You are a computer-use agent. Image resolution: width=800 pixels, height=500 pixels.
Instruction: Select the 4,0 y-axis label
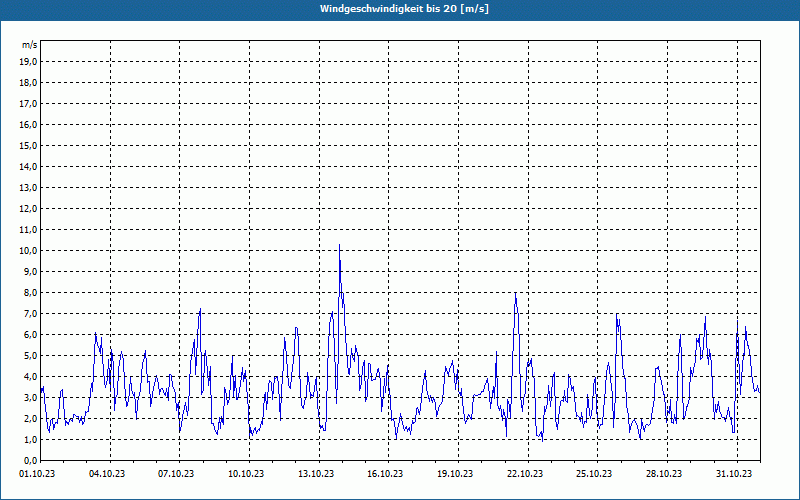click(30, 376)
